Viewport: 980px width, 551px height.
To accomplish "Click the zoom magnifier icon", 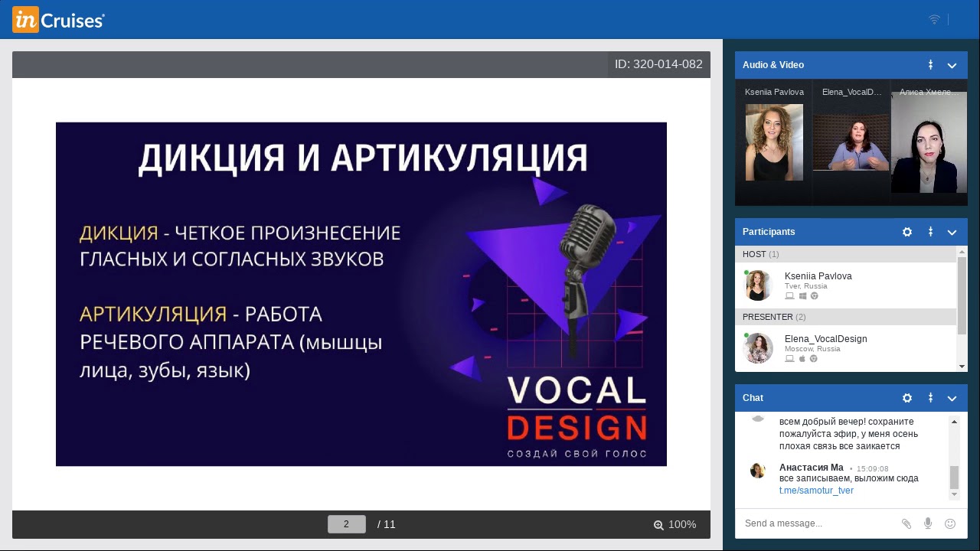I will coord(658,525).
